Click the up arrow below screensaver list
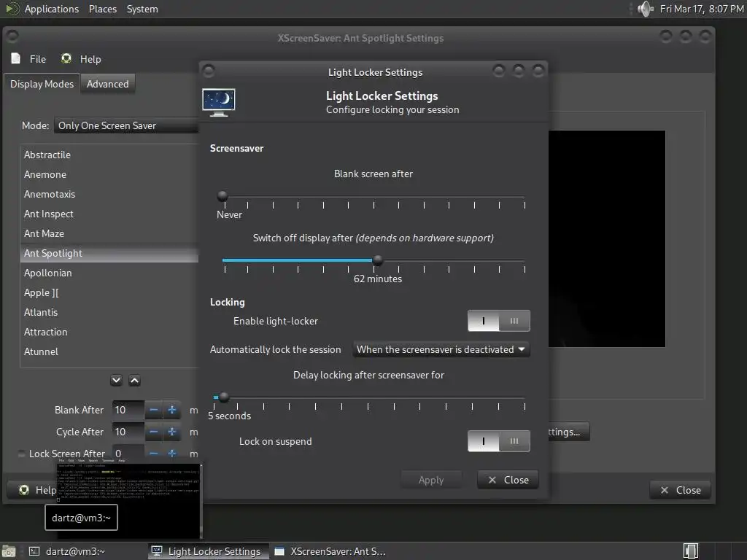The width and height of the screenshot is (747, 560). [x=135, y=381]
